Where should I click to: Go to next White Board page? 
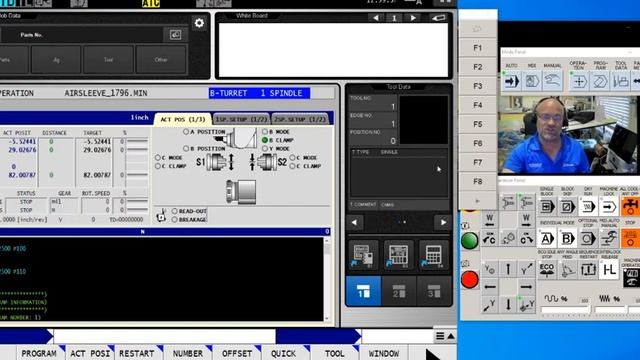click(x=413, y=18)
